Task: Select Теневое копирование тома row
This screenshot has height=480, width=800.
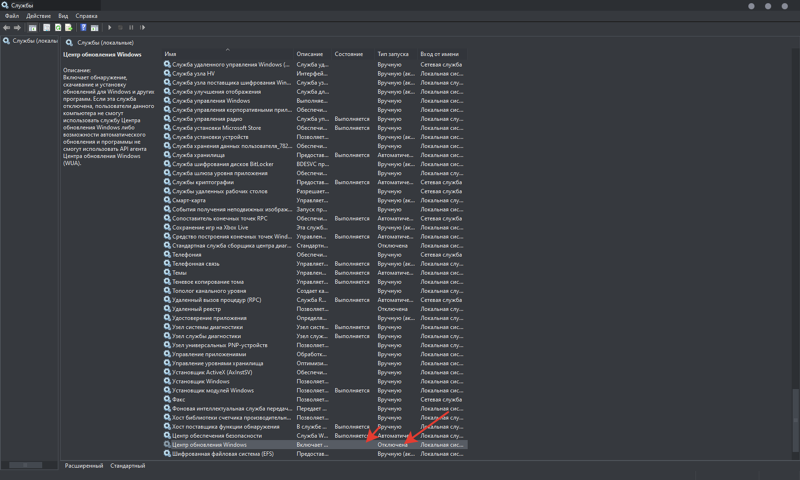Action: [315, 282]
